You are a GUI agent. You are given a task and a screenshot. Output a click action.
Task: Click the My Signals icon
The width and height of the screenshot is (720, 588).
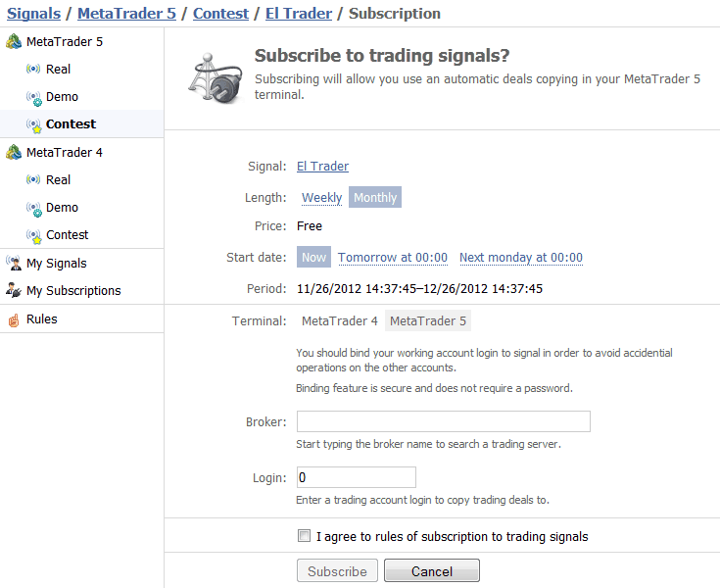[14, 263]
